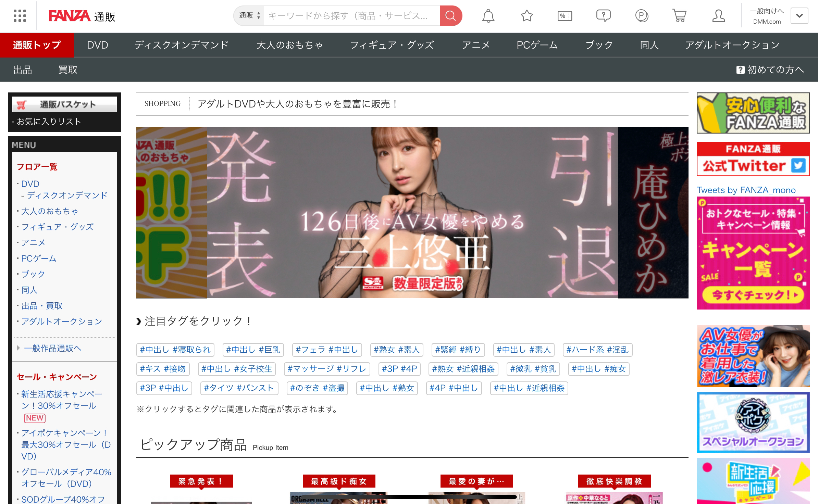818x504 pixels.
Task: Click the FANZA 通販 logo
Action: [82, 16]
